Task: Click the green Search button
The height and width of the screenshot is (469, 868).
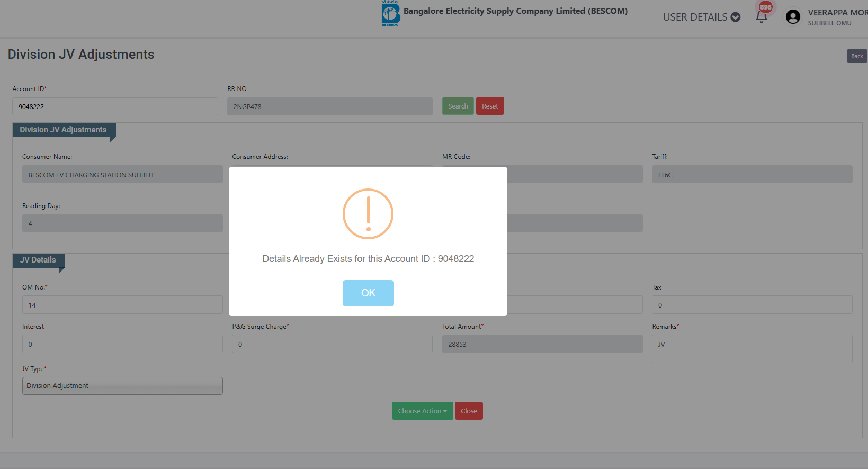Action: pyautogui.click(x=458, y=106)
